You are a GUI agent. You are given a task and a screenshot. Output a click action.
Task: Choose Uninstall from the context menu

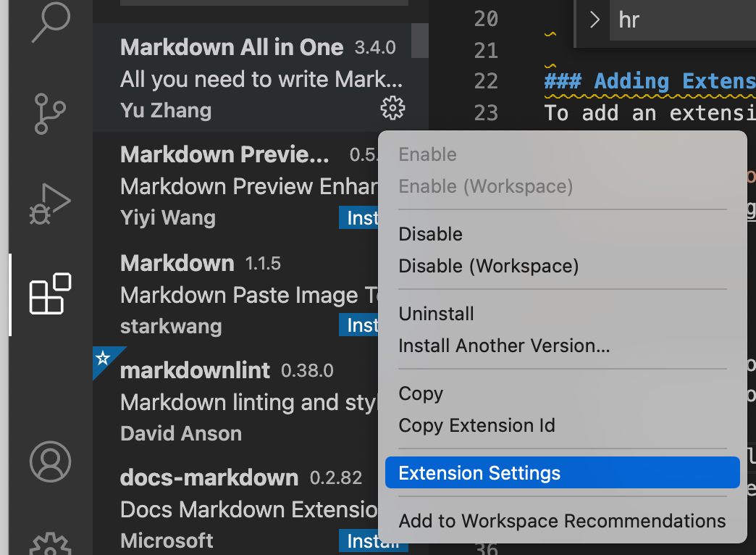[436, 314]
